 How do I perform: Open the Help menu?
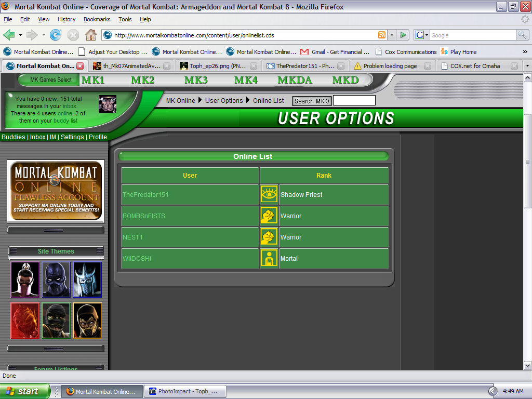(145, 19)
